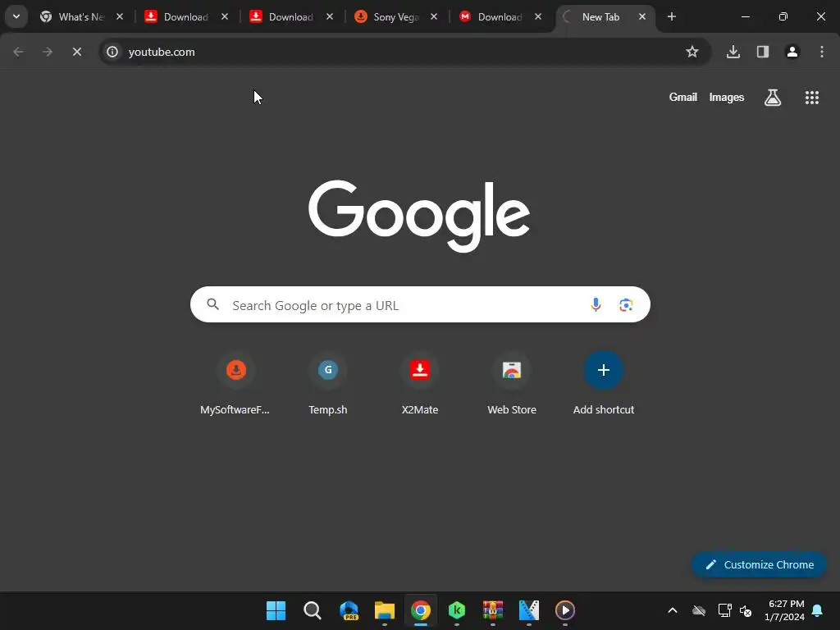The height and width of the screenshot is (630, 840).
Task: Click the magnifier icon in search box
Action: (213, 304)
